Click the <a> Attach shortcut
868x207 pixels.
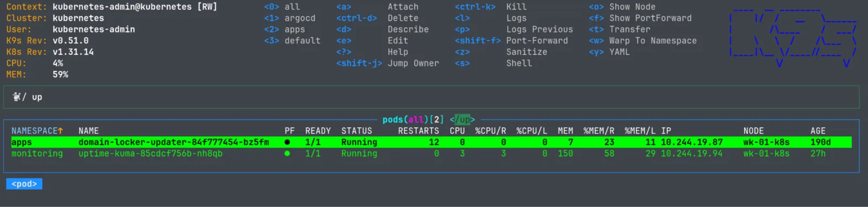coord(377,7)
